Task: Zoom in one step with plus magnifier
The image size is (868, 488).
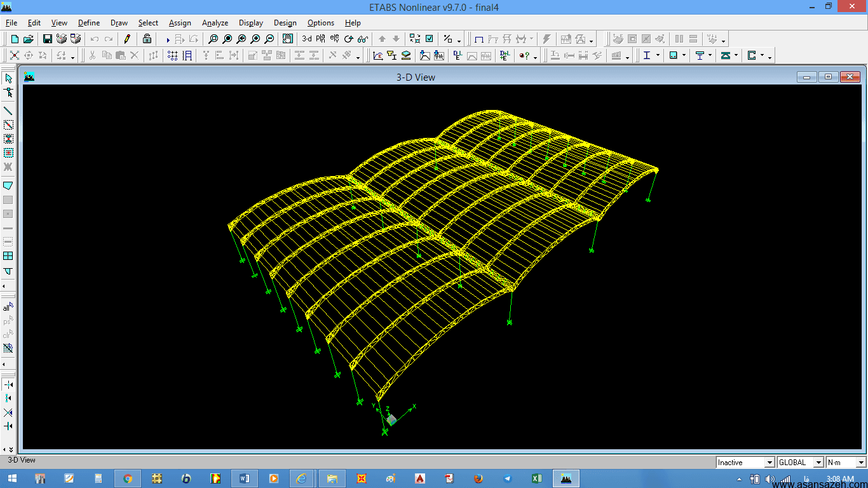Action: 255,39
